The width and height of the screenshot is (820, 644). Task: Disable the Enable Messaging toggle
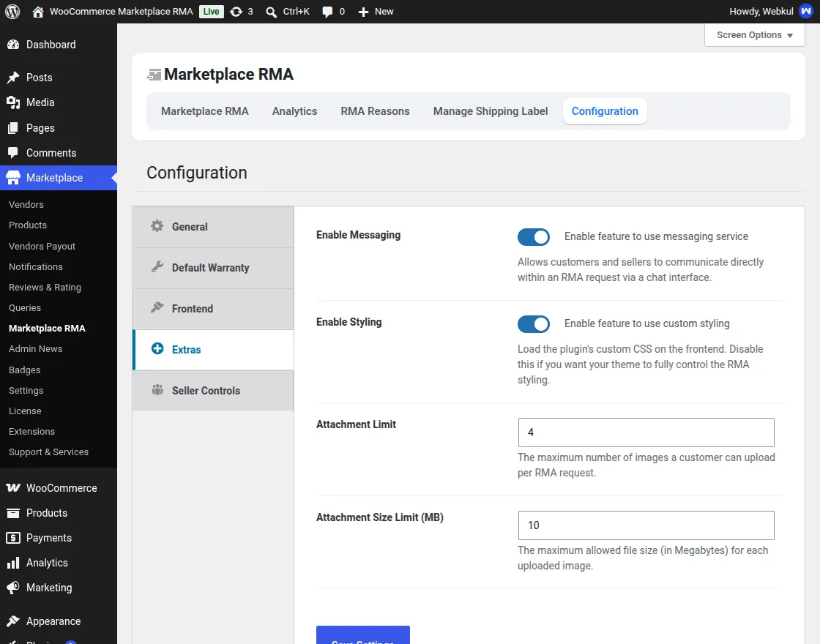(534, 237)
